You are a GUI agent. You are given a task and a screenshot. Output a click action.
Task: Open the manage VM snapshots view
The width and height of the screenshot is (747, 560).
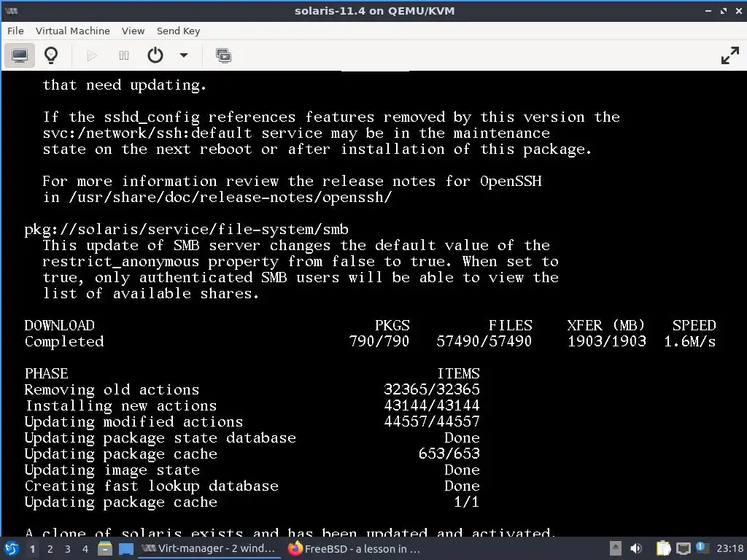click(223, 55)
